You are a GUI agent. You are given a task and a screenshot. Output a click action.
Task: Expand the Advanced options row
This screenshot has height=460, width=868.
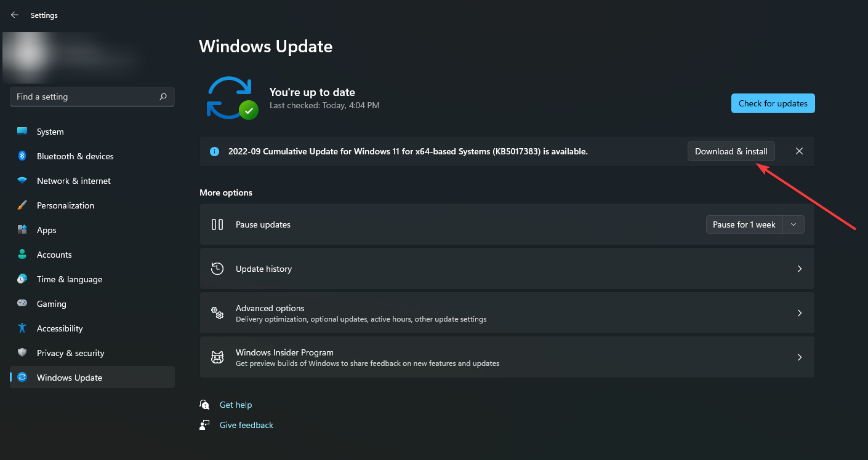[799, 312]
